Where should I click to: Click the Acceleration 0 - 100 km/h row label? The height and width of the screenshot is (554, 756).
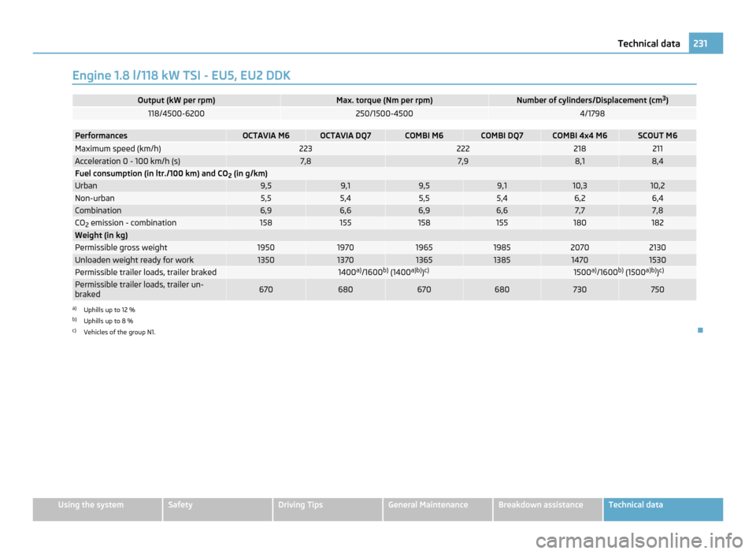[128, 162]
